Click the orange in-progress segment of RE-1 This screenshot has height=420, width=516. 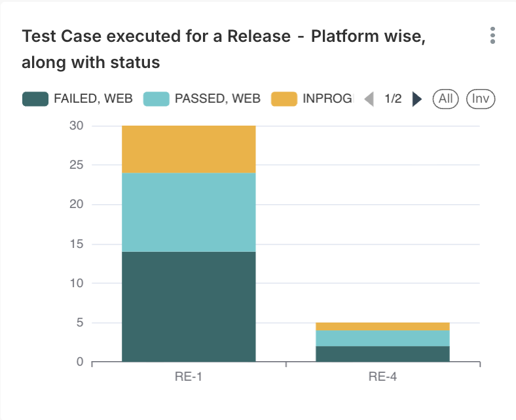189,149
